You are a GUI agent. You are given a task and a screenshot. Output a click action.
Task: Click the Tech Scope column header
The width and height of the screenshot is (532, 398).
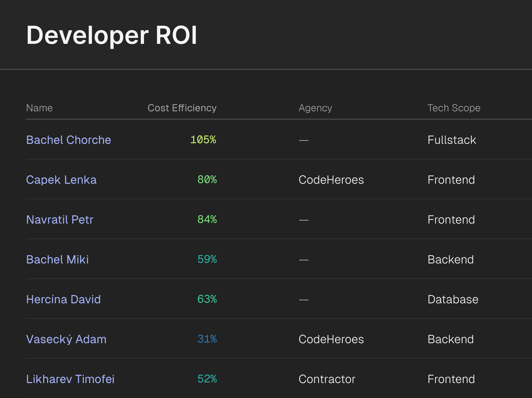point(454,108)
